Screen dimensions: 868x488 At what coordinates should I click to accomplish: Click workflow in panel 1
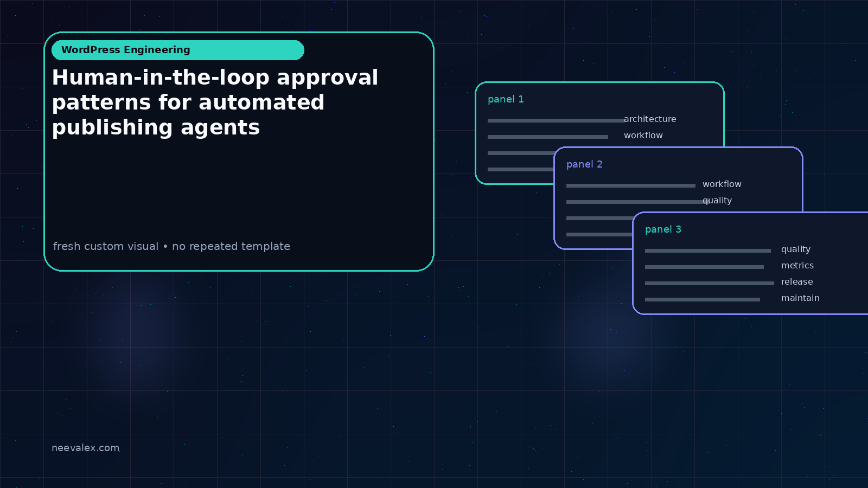tap(643, 135)
